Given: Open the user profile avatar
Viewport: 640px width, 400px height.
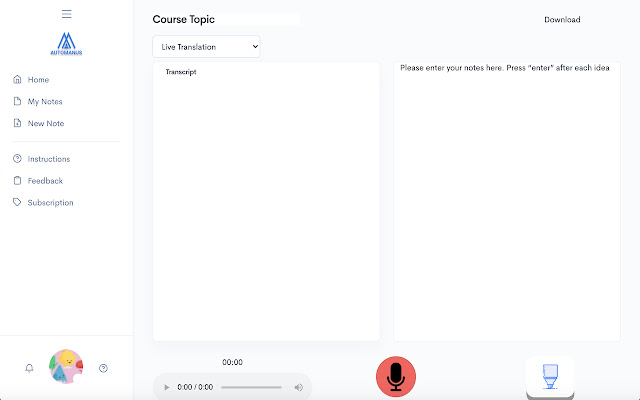Looking at the screenshot, I should click(x=66, y=367).
